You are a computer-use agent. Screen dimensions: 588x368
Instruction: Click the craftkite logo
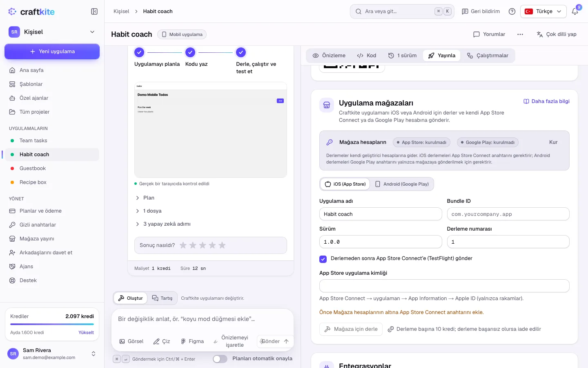click(31, 11)
